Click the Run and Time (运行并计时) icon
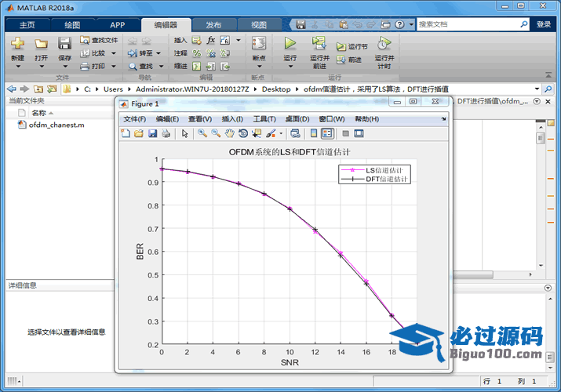Screen dimensions: 561x392 click(x=383, y=44)
